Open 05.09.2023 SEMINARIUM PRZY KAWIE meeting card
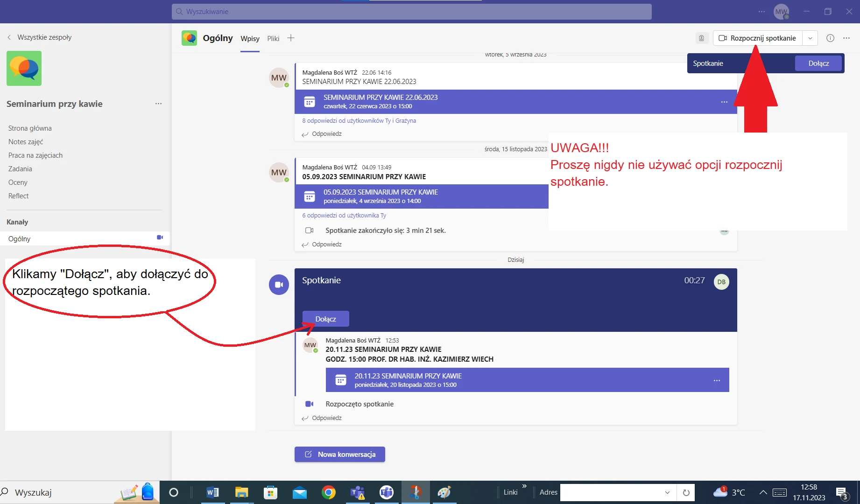Viewport: 860px width, 504px height. (x=421, y=196)
